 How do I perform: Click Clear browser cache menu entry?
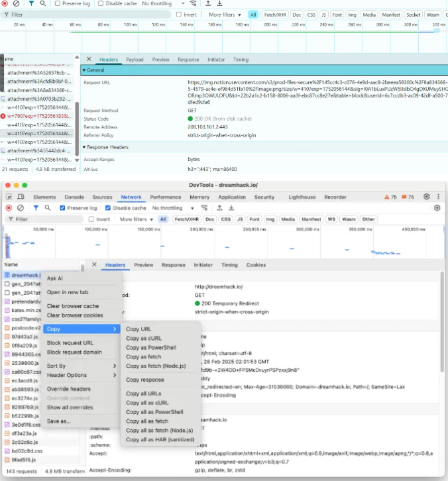[x=73, y=306]
